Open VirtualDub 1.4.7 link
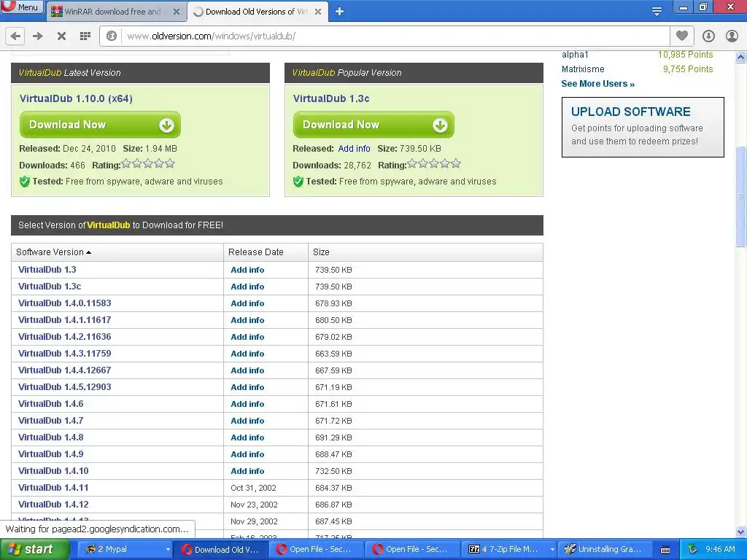This screenshot has height=560, width=747. pos(50,421)
